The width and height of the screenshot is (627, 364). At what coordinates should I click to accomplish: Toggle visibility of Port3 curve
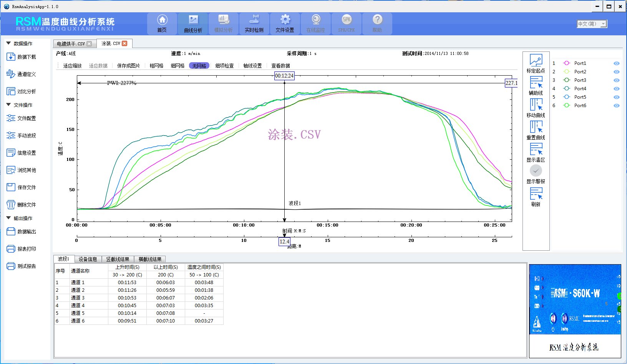tap(616, 80)
